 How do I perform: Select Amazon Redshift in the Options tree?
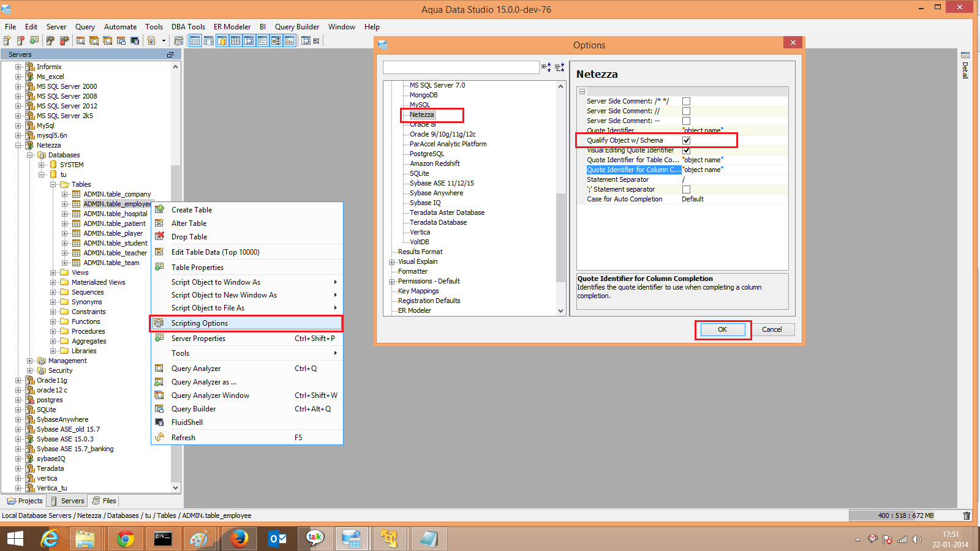click(x=435, y=163)
